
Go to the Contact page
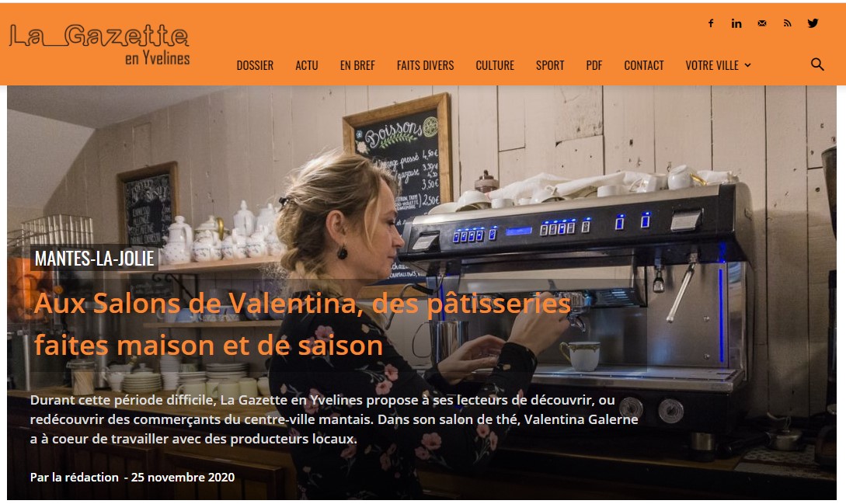[644, 65]
